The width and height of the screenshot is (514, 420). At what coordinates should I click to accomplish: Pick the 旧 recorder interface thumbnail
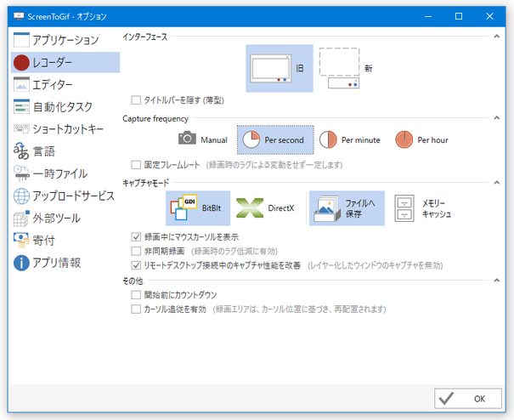(x=279, y=69)
